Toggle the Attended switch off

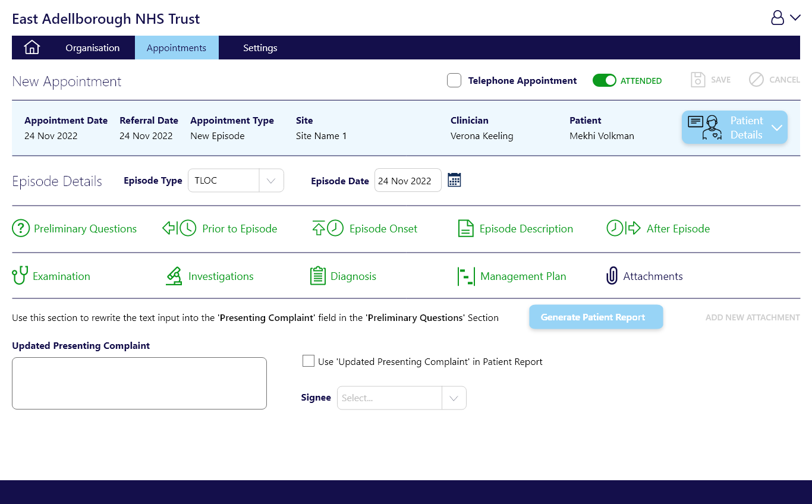(605, 80)
